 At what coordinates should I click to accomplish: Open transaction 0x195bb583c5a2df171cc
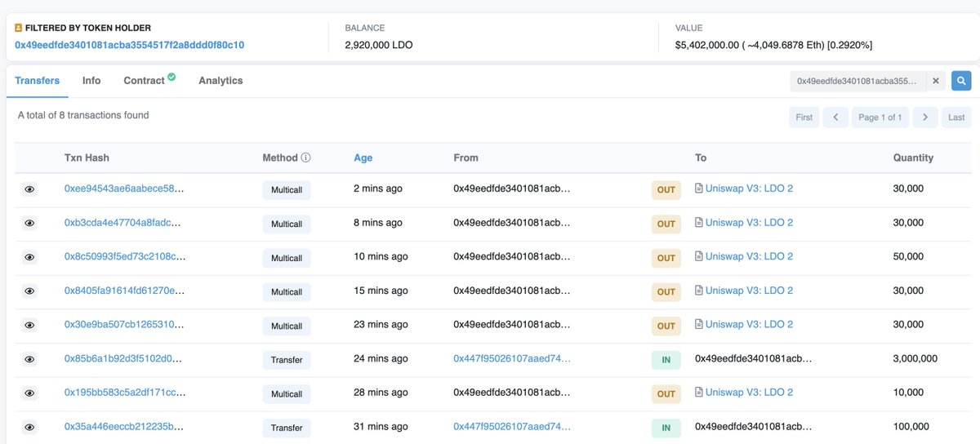click(x=125, y=393)
